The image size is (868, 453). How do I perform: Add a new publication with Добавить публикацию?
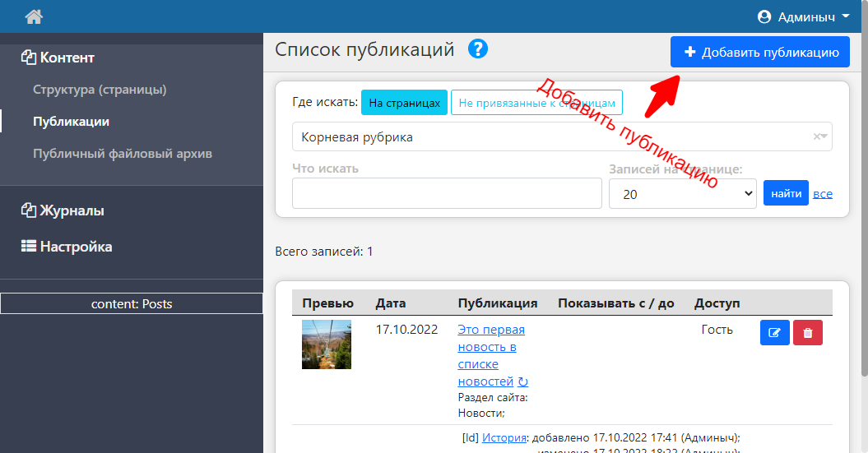[x=760, y=52]
